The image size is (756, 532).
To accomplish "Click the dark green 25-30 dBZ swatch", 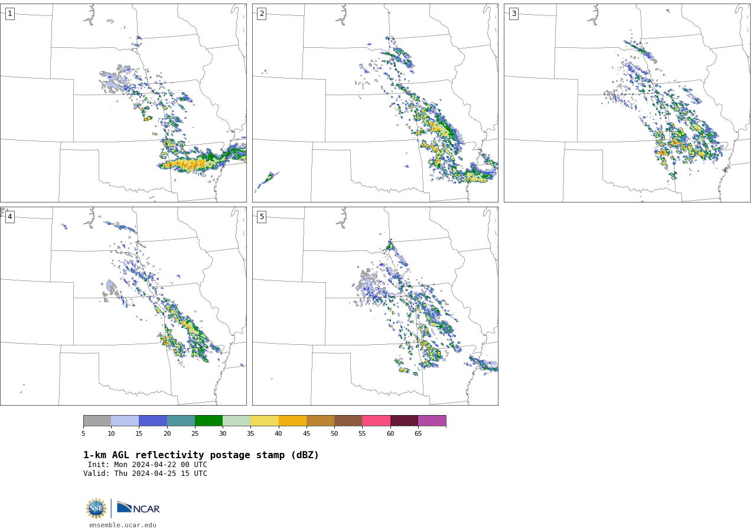I will (208, 421).
